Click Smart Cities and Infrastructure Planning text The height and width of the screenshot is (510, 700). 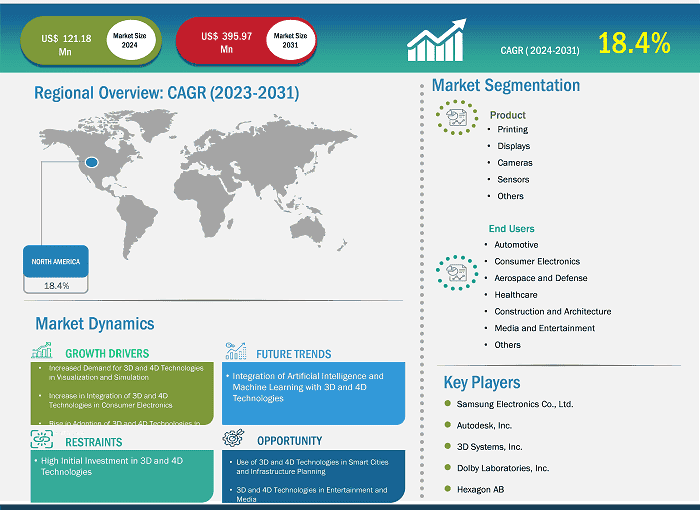312,467
